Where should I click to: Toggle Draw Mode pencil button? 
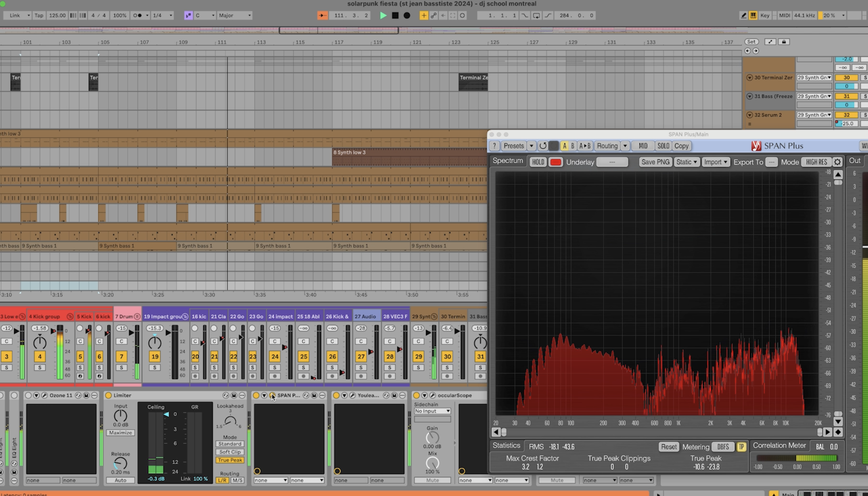(744, 15)
